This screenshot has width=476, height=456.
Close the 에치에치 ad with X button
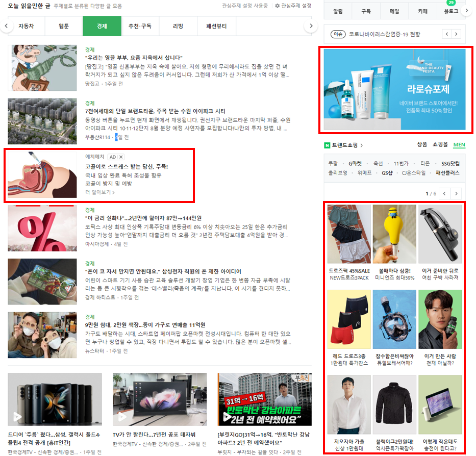coord(121,157)
